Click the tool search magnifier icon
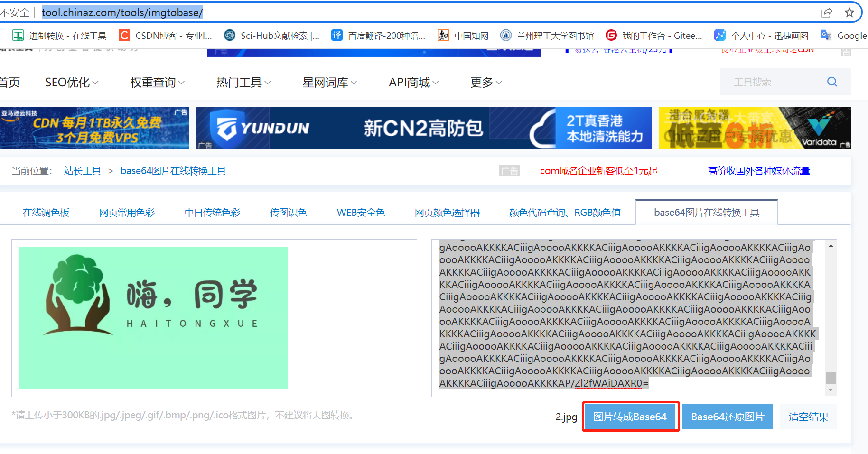 point(832,82)
